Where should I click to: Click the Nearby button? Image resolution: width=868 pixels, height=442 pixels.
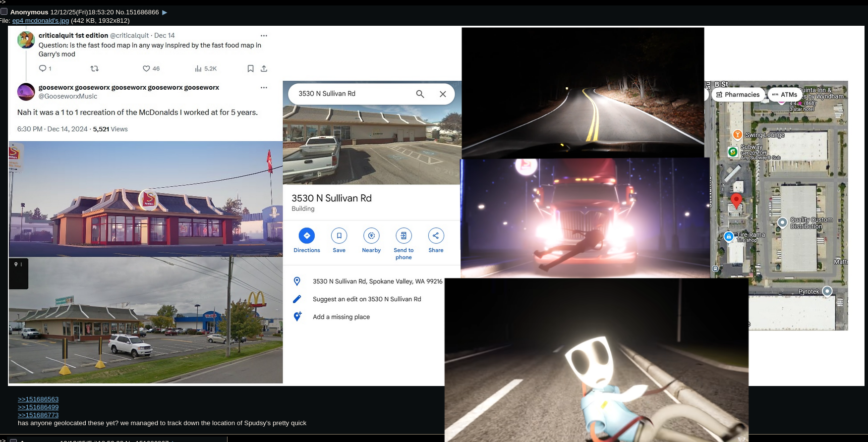coord(371,240)
